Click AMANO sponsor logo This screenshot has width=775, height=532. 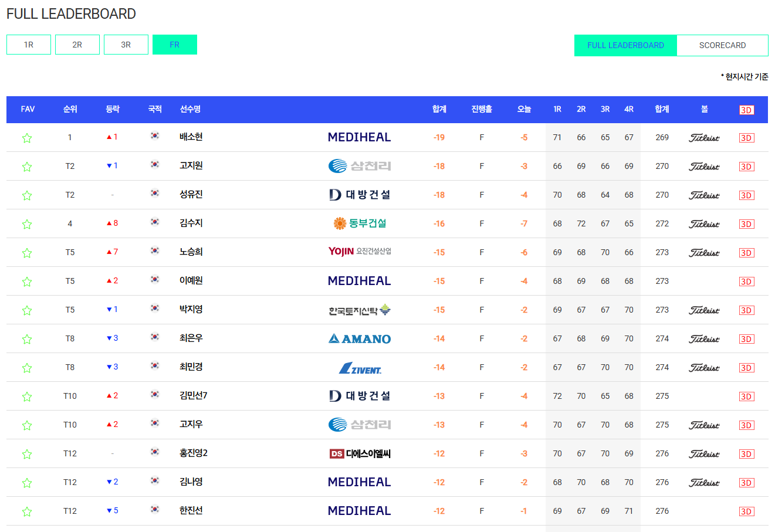[x=359, y=338]
